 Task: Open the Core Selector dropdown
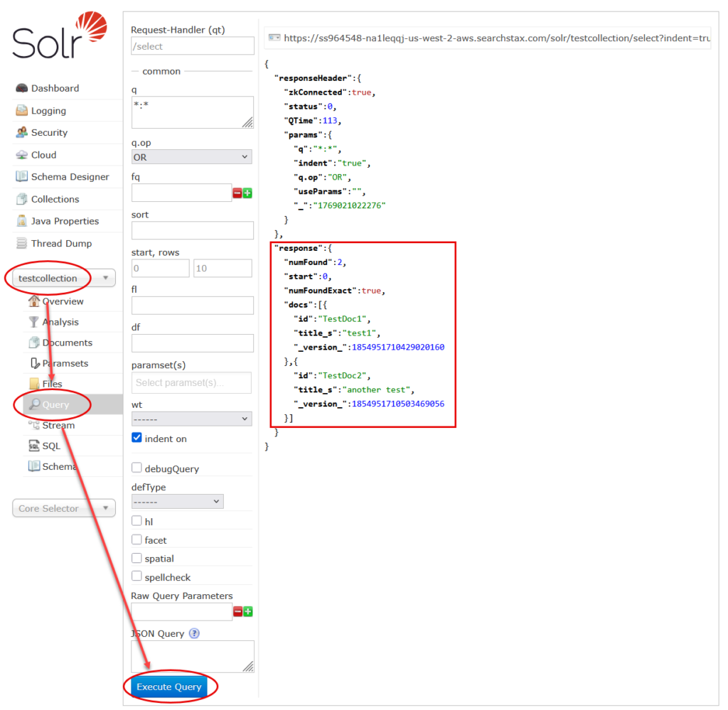[x=63, y=508]
